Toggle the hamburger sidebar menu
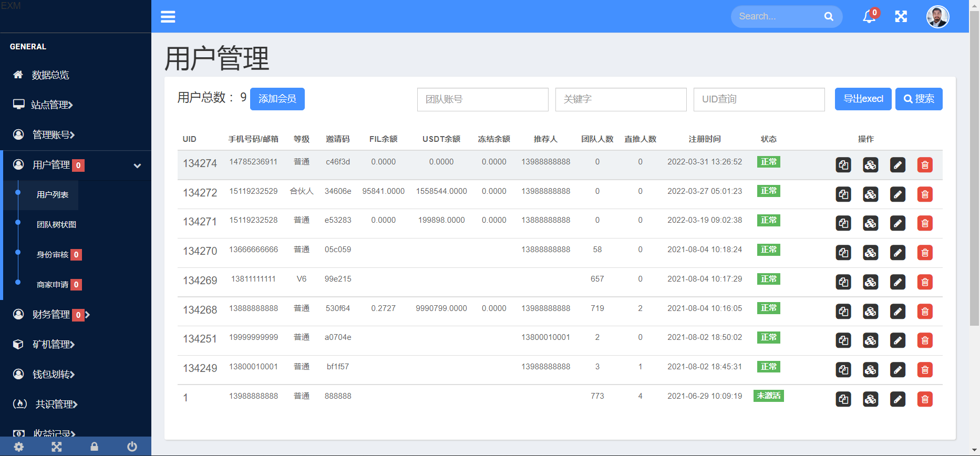Viewport: 980px width, 456px height. pyautogui.click(x=168, y=17)
